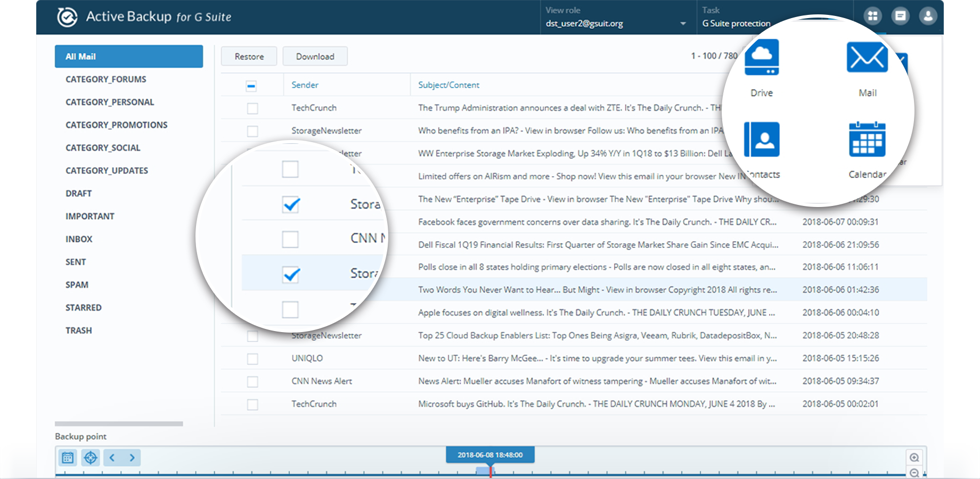Open the Calendar service icon

[867, 139]
